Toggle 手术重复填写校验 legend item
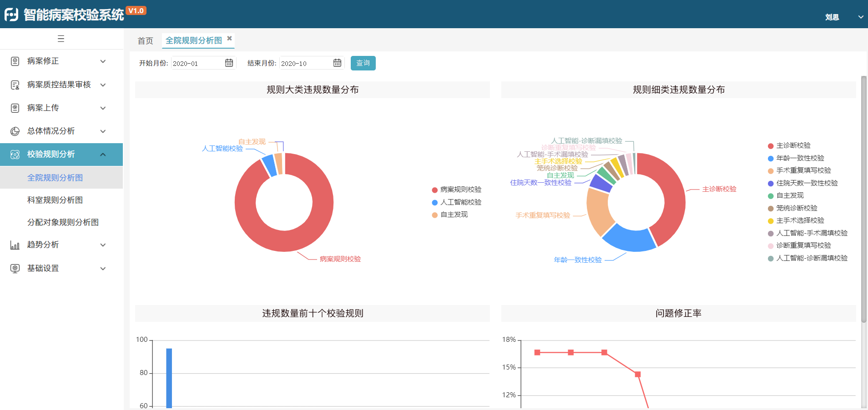The image size is (868, 410). 799,170
